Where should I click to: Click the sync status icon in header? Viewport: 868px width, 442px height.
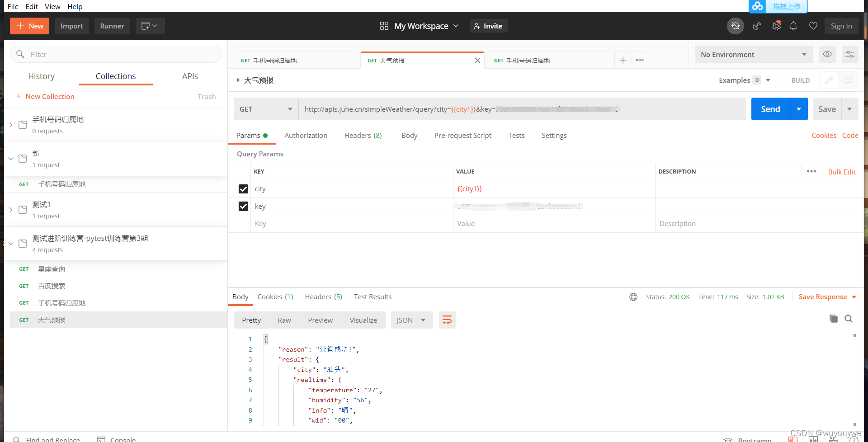coord(736,26)
